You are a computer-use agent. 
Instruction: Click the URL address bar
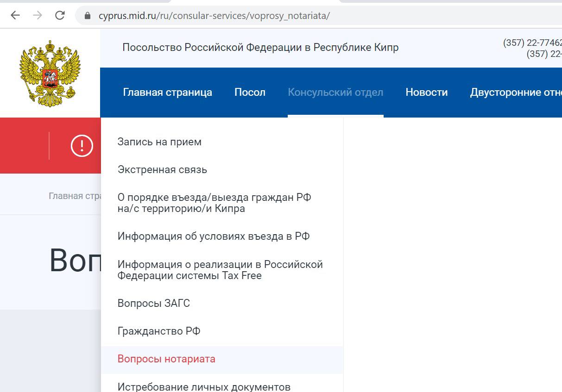[278, 16]
